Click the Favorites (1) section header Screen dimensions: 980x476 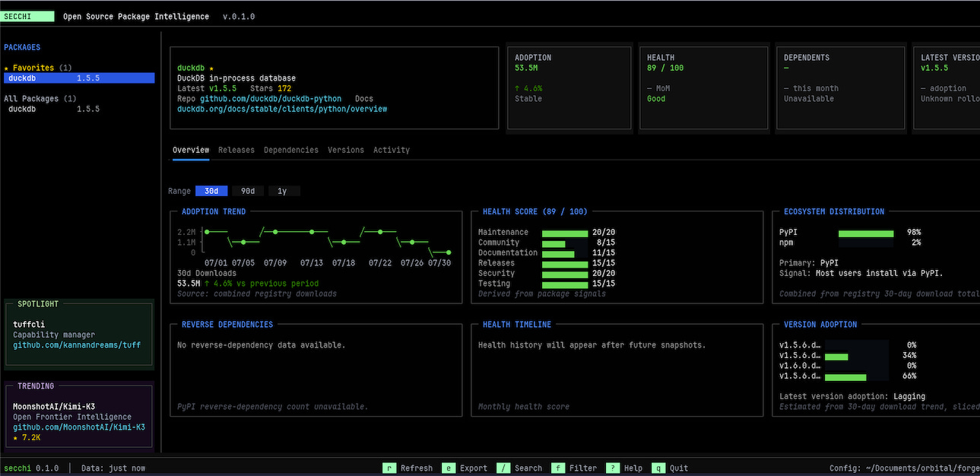[x=38, y=68]
